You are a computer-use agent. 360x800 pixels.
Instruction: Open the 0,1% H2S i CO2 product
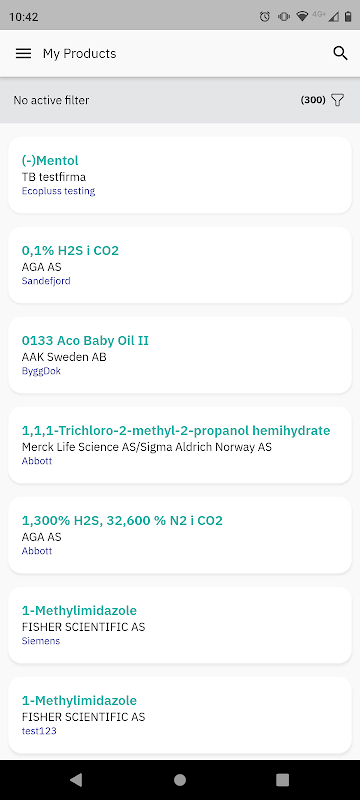[180, 265]
